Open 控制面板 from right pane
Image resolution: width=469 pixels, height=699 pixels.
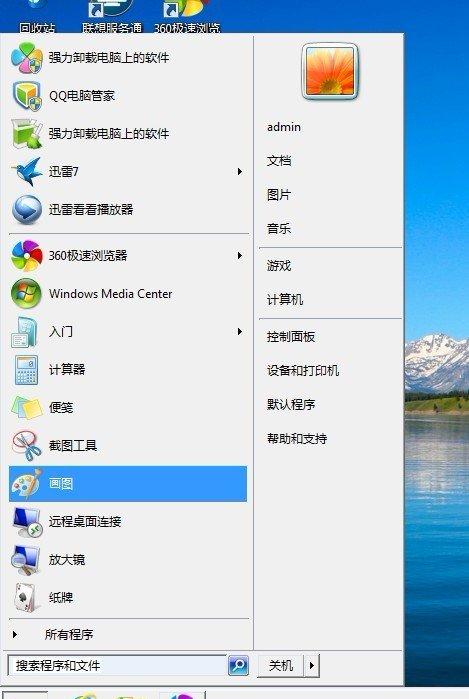tap(291, 337)
